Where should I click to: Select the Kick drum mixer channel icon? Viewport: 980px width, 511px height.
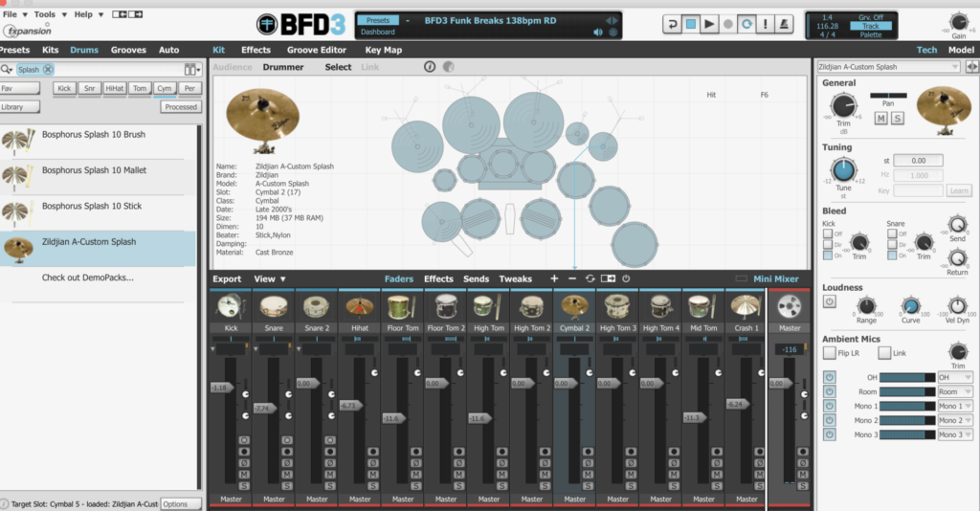[x=231, y=307]
